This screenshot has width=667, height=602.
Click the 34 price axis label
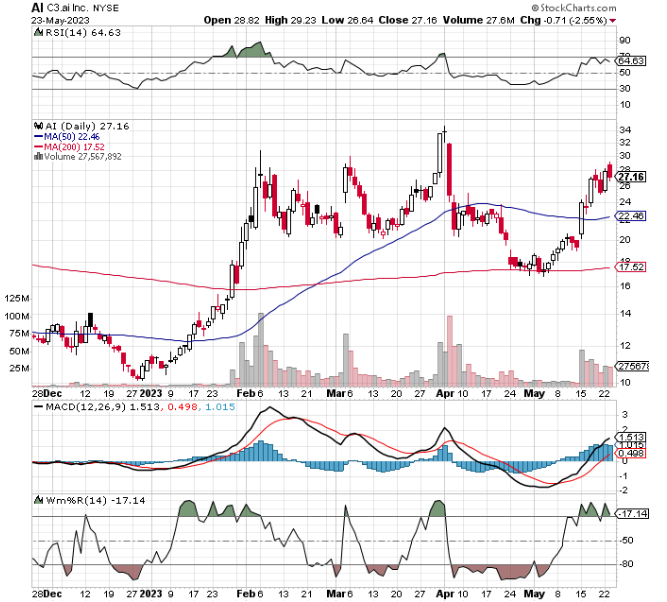coord(625,130)
